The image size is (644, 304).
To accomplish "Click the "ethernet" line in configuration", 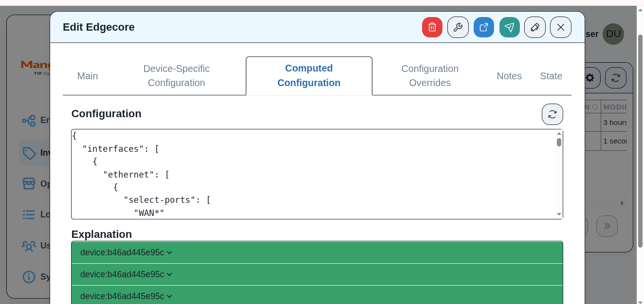I will coord(136,174).
